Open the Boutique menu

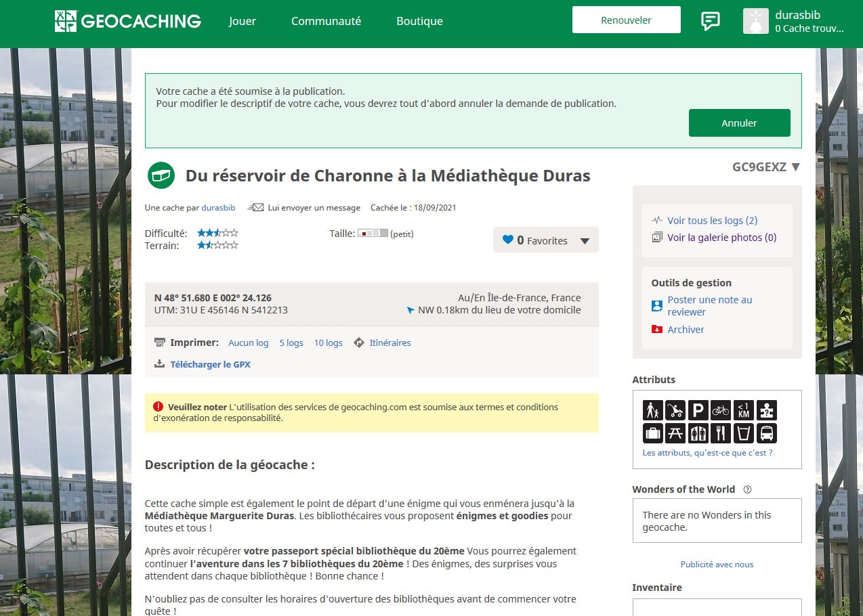pos(419,21)
